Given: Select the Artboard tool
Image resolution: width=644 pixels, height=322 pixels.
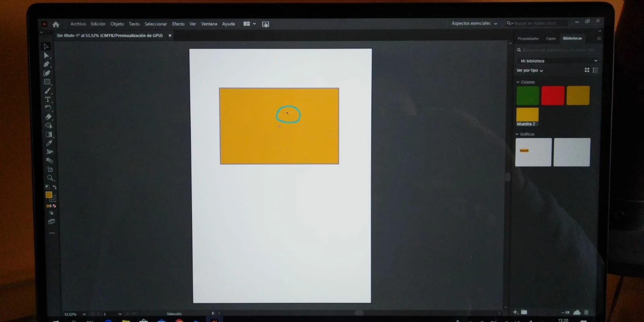Looking at the screenshot, I should 50,169.
